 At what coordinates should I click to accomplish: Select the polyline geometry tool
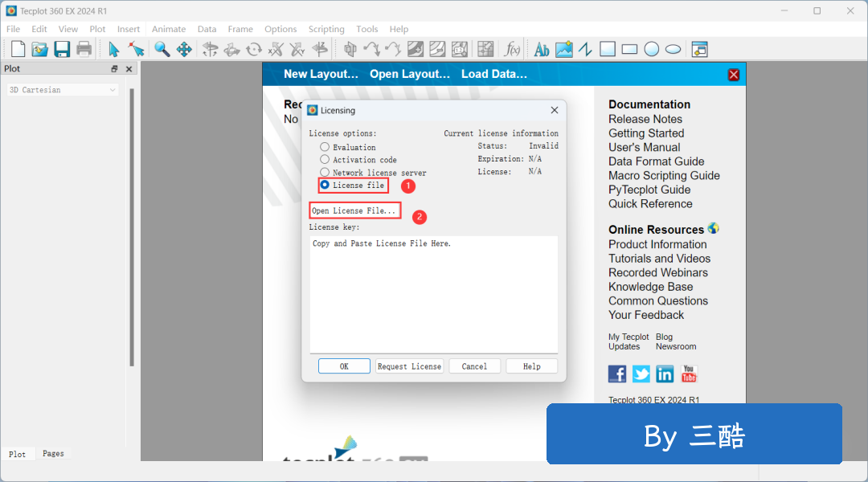(x=585, y=49)
